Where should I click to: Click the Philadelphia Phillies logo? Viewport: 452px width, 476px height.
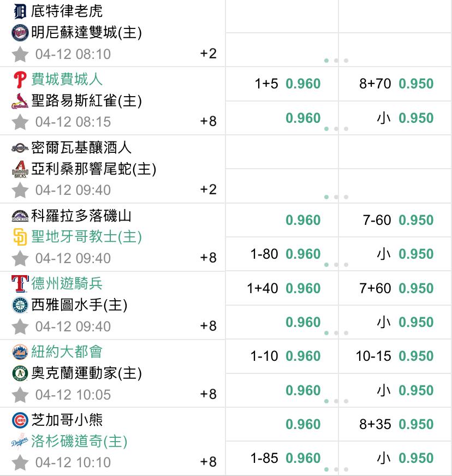click(20, 80)
